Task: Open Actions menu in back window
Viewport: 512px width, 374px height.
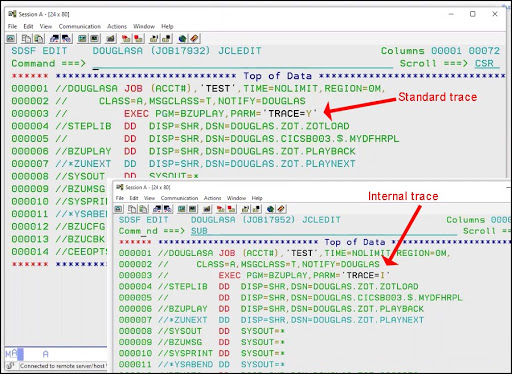Action: point(117,26)
